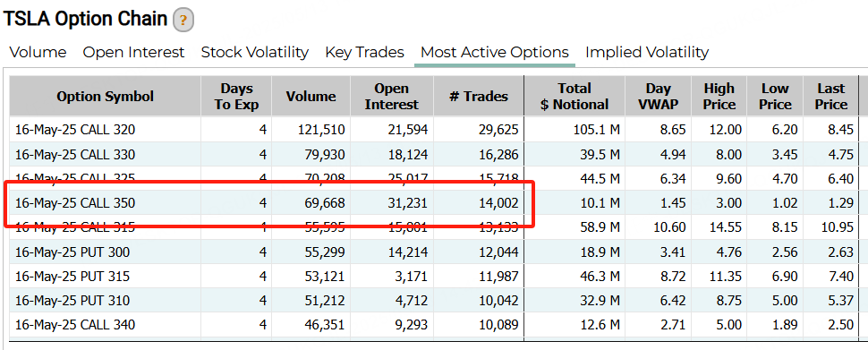
Task: Open the Implied Volatility tab
Action: [x=647, y=53]
